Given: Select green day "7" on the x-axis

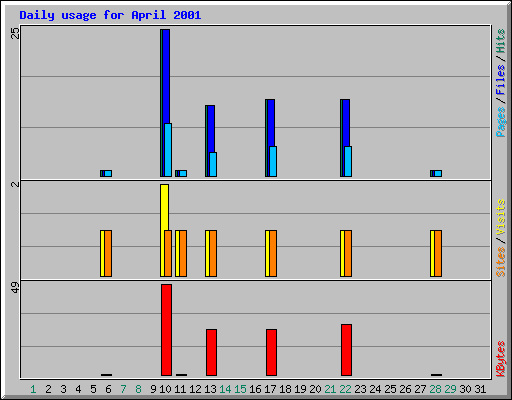Looking at the screenshot, I should click(123, 389).
